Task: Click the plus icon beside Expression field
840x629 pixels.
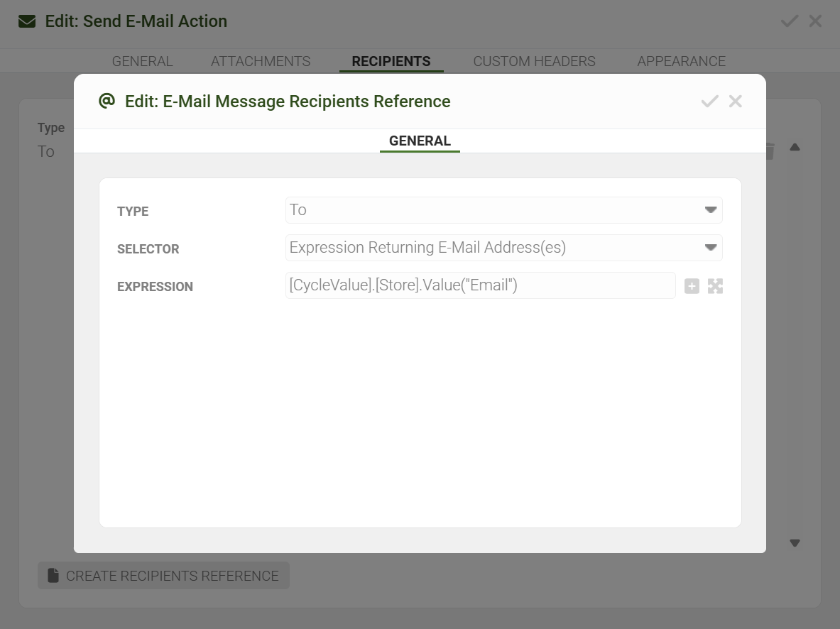Action: [692, 286]
